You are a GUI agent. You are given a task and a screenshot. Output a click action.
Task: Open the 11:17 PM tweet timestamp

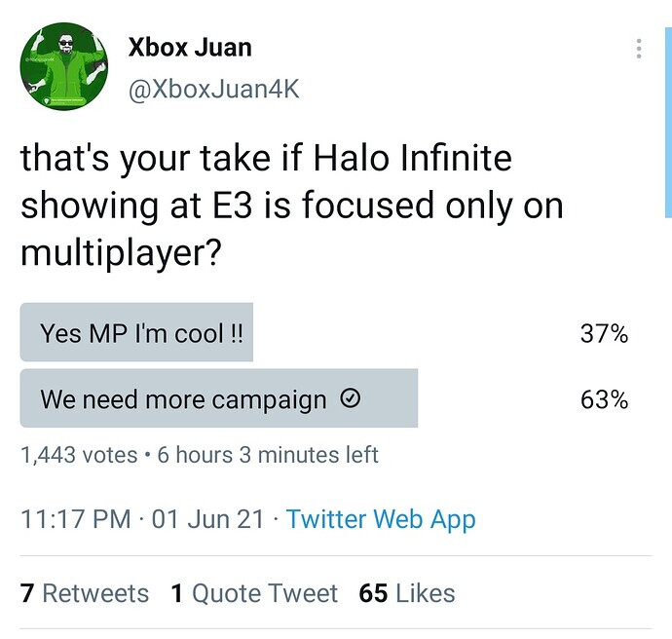click(x=75, y=519)
